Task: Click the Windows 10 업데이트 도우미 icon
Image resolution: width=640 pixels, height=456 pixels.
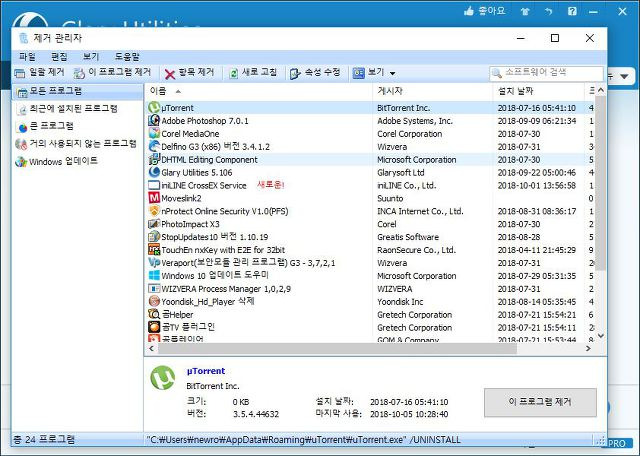Action: (154, 276)
